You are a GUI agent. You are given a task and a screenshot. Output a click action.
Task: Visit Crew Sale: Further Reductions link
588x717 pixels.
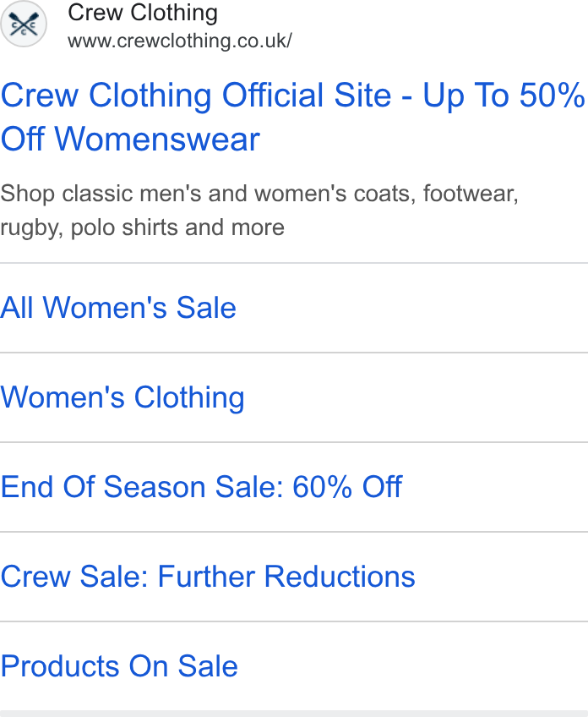tap(208, 576)
